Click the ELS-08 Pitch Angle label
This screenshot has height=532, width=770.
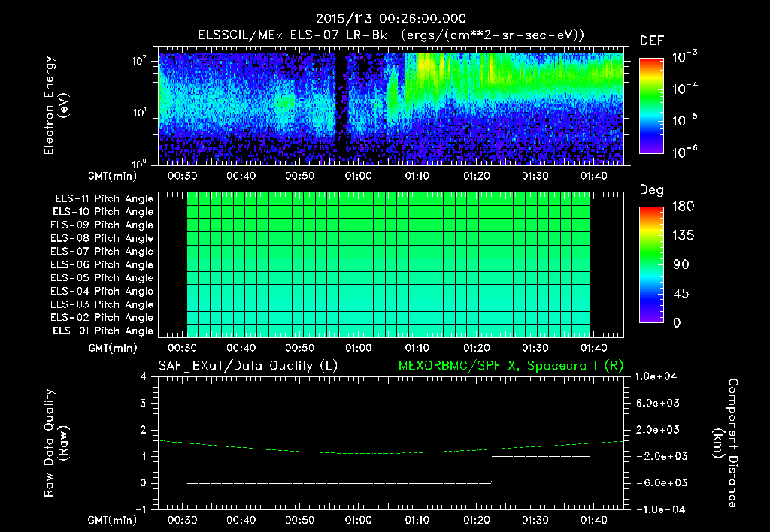102,238
